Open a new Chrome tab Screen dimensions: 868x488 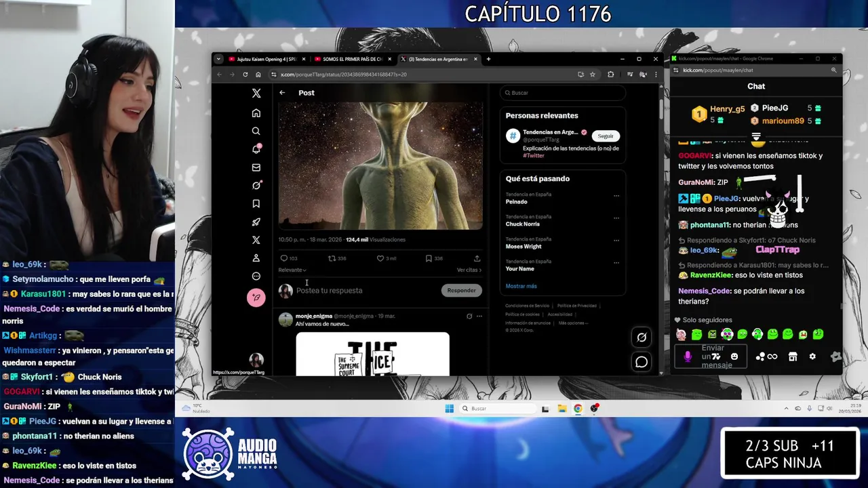point(488,59)
